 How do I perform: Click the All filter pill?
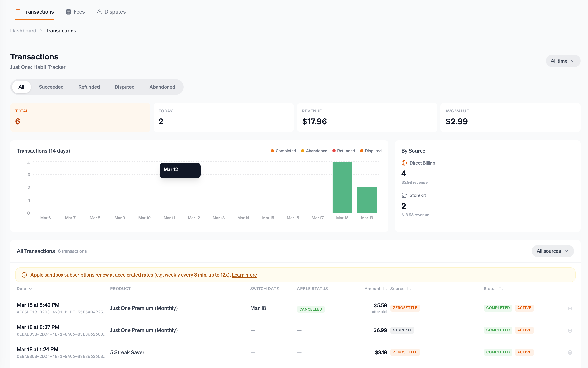(21, 87)
